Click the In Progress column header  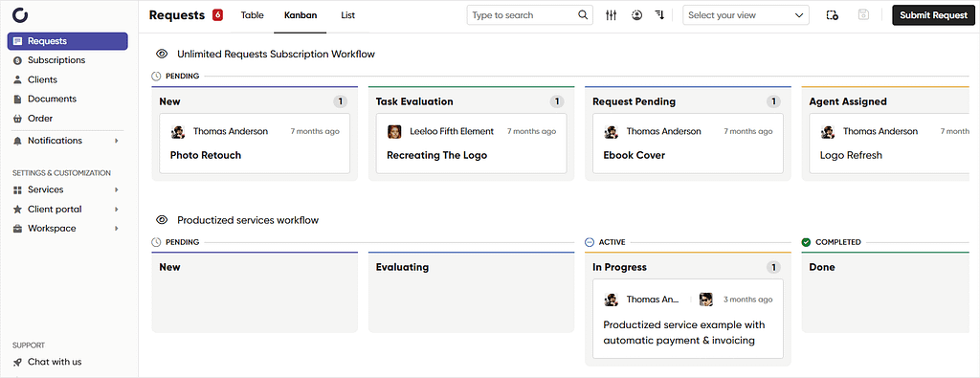619,267
